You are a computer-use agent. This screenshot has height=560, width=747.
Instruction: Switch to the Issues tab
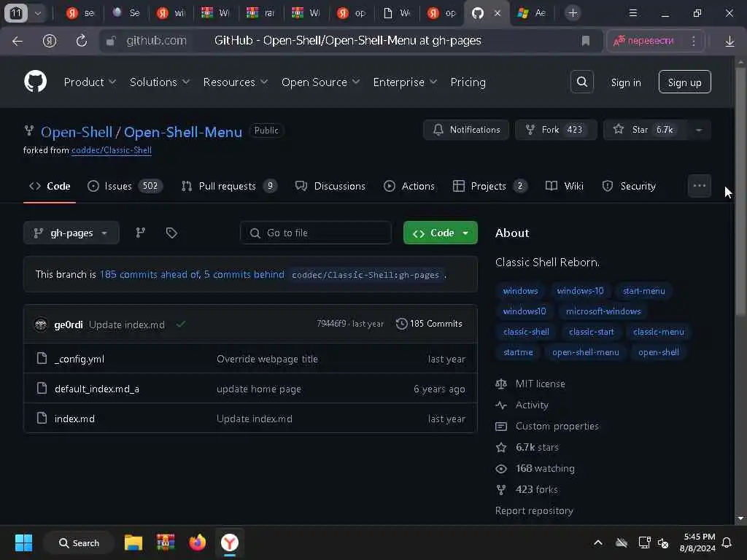(x=125, y=186)
